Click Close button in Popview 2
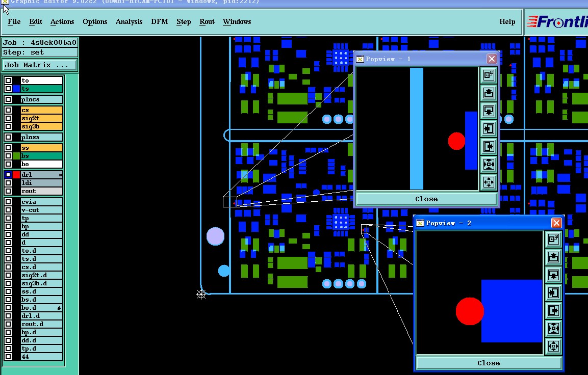The width and height of the screenshot is (588, 375). (x=489, y=363)
